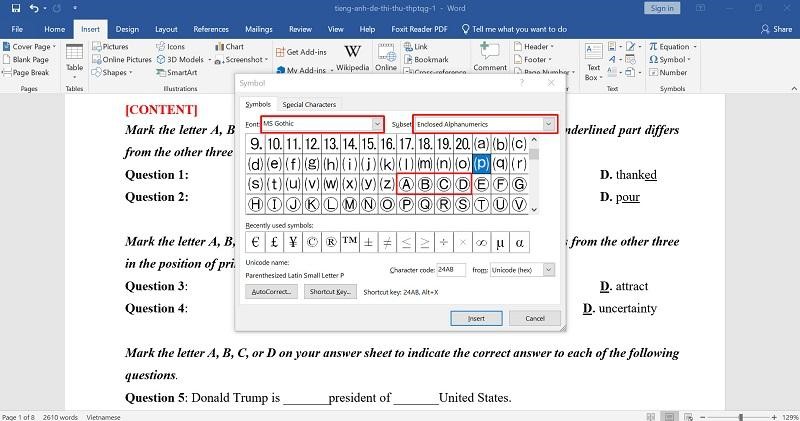
Task: Open the Layout ribbon tab
Action: pos(166,29)
